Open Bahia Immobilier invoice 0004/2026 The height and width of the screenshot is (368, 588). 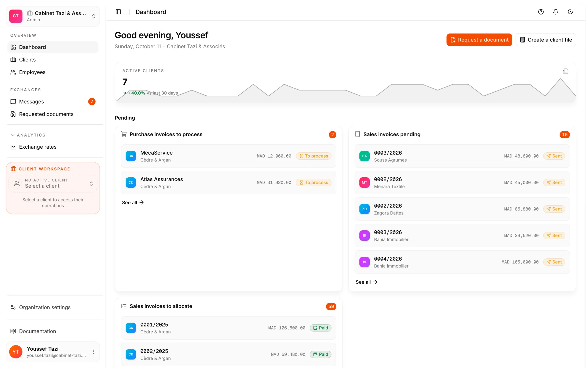click(462, 262)
